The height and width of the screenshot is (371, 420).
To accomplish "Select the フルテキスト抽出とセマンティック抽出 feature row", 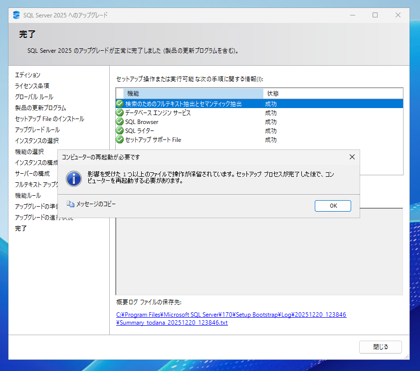I will click(259, 104).
